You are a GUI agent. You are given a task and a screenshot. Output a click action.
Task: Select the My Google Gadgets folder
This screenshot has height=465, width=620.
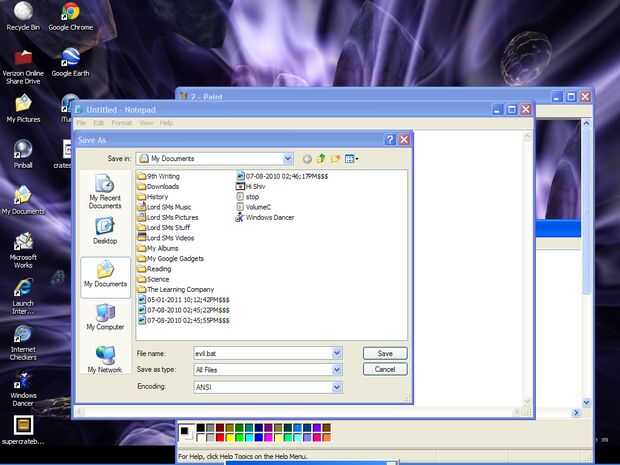tap(171, 258)
